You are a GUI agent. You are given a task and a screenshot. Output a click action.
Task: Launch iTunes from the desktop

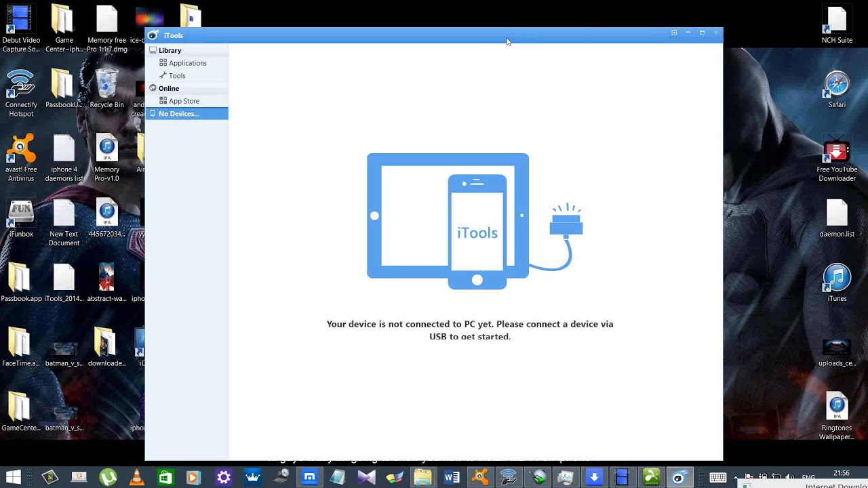[x=837, y=283]
